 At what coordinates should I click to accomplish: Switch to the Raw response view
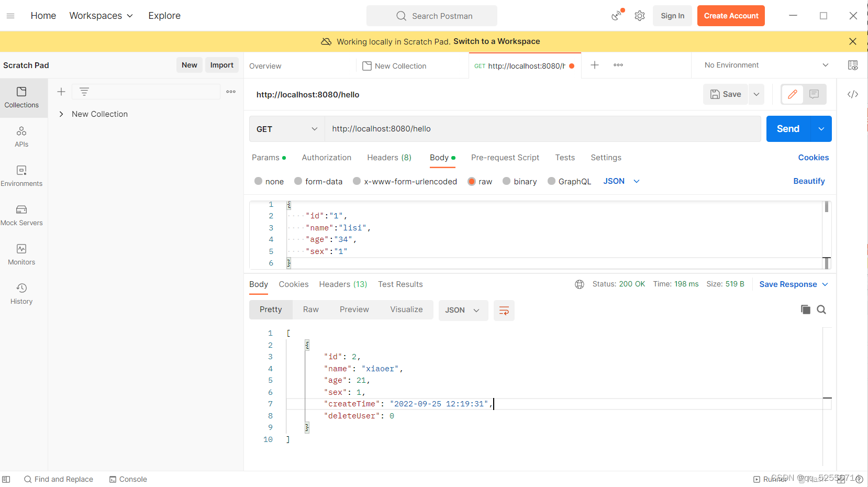pyautogui.click(x=311, y=309)
